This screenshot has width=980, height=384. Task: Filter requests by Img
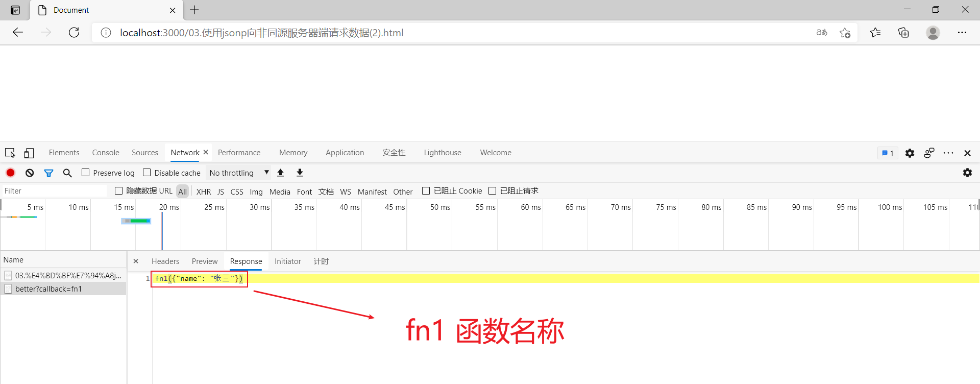pyautogui.click(x=256, y=191)
